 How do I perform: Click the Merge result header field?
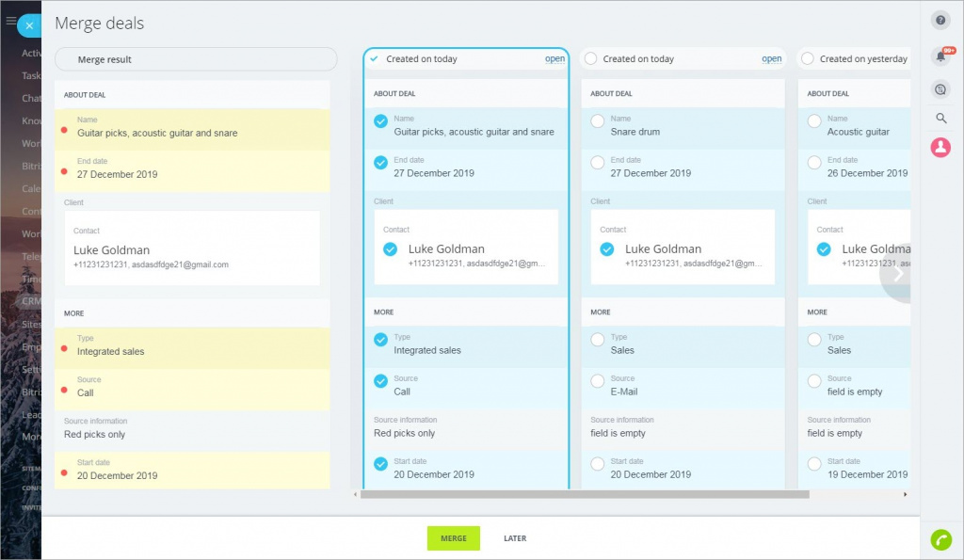[x=196, y=59]
